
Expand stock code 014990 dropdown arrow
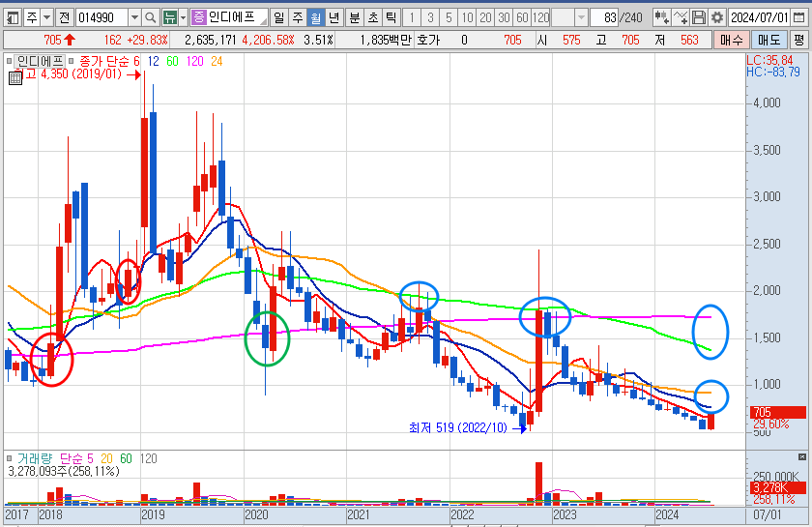pyautogui.click(x=134, y=18)
